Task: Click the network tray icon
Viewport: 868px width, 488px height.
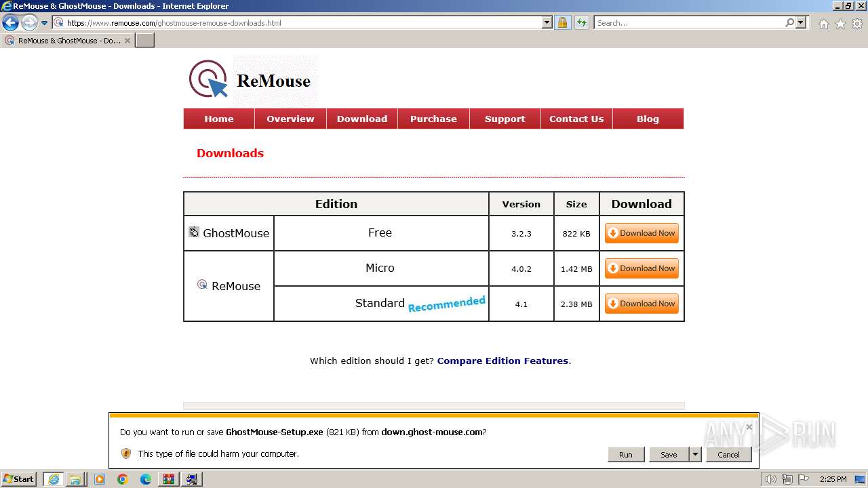Action: click(787, 479)
